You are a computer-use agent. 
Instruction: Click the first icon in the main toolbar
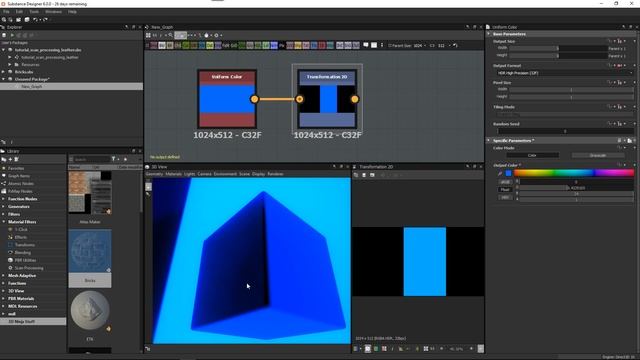4,20
